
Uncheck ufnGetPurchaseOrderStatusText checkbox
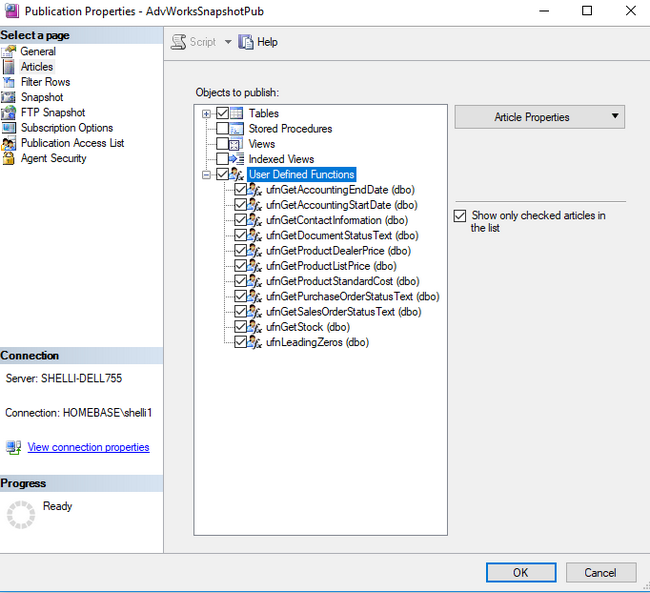pyautogui.click(x=240, y=296)
